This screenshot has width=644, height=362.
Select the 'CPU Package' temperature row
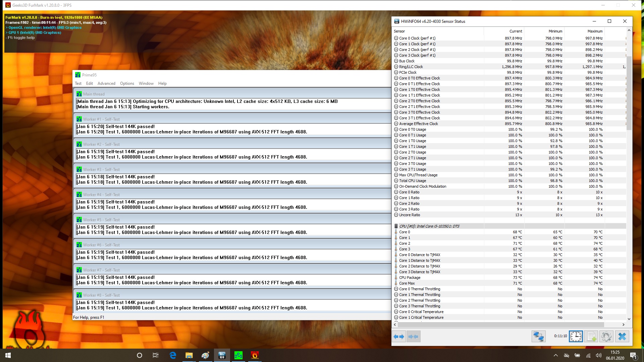(x=509, y=278)
